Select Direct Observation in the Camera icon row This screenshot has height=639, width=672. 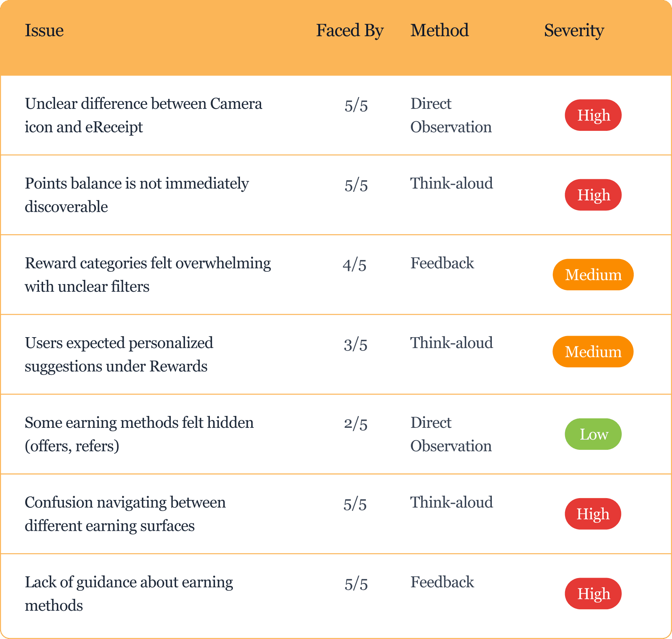tap(451, 115)
